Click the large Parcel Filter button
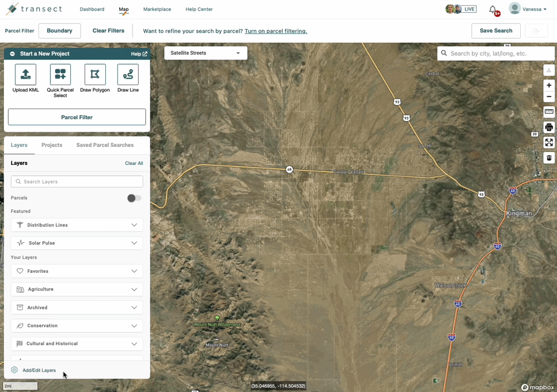The width and height of the screenshot is (557, 392). pyautogui.click(x=77, y=117)
